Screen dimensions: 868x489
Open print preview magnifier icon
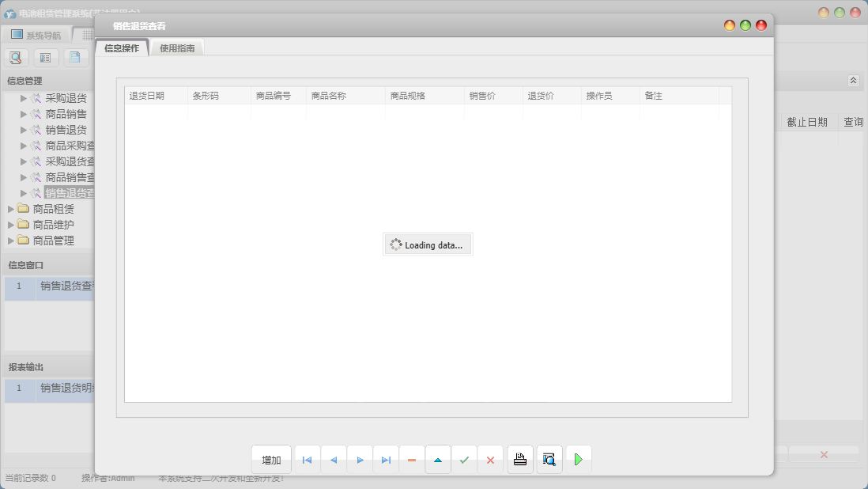549,460
